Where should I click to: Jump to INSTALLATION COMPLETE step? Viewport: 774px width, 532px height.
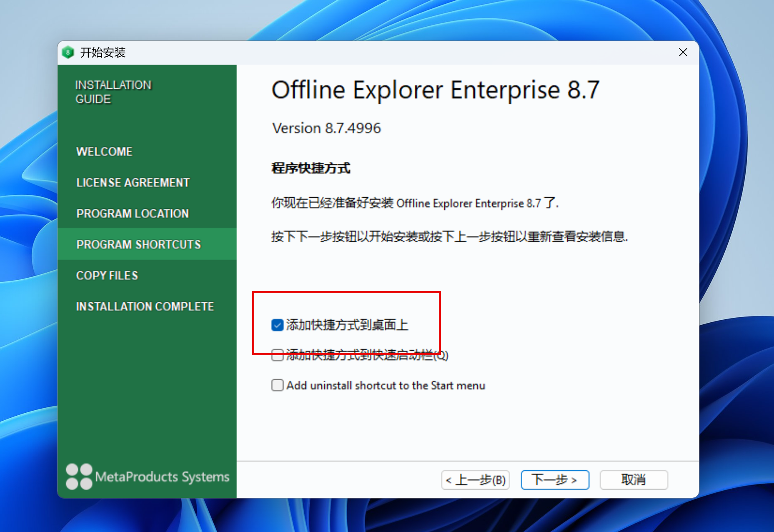pyautogui.click(x=145, y=306)
